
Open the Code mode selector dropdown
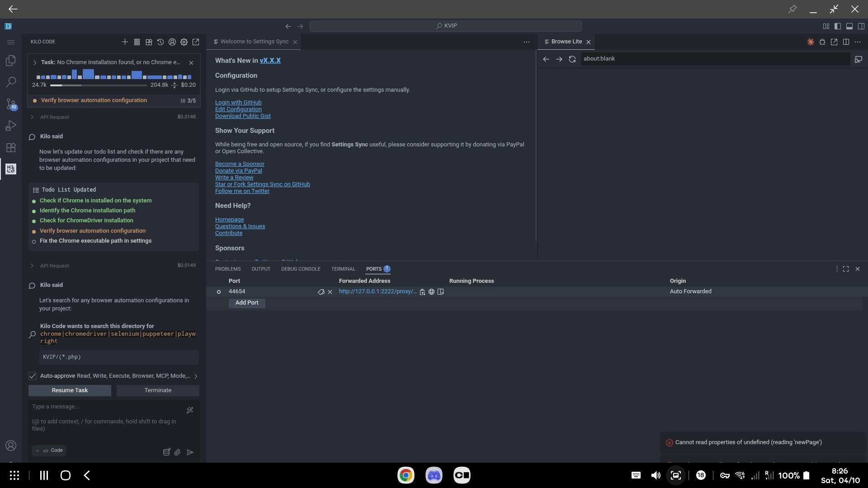click(50, 450)
